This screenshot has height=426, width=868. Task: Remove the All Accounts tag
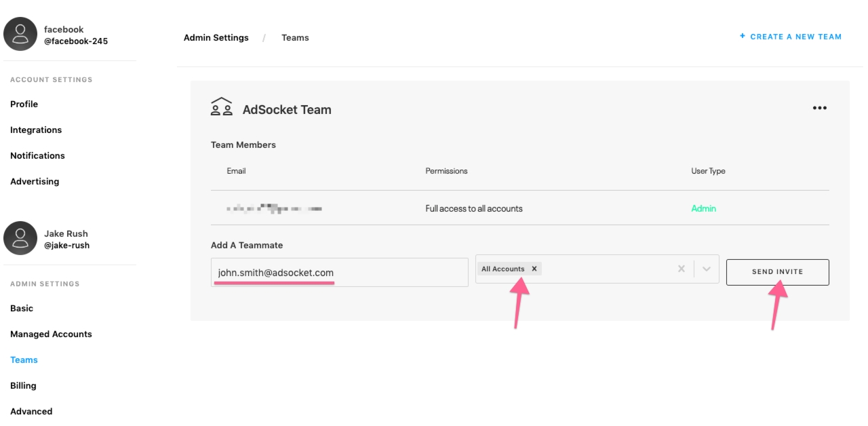coord(534,269)
